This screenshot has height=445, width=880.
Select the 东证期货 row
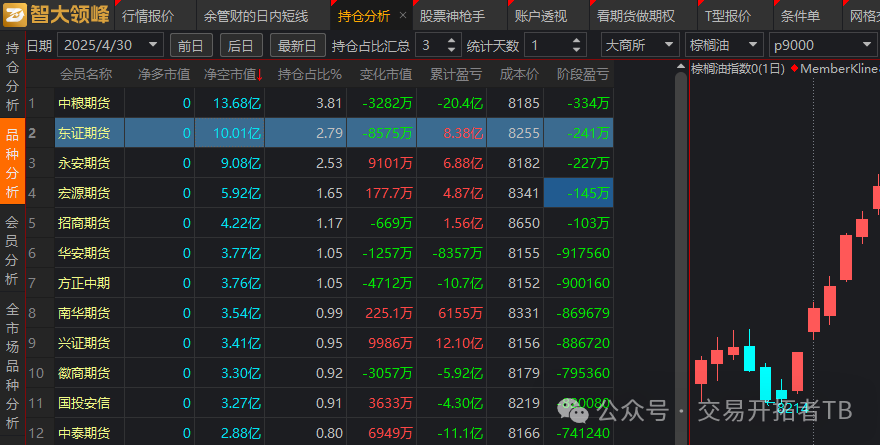[x=320, y=133]
